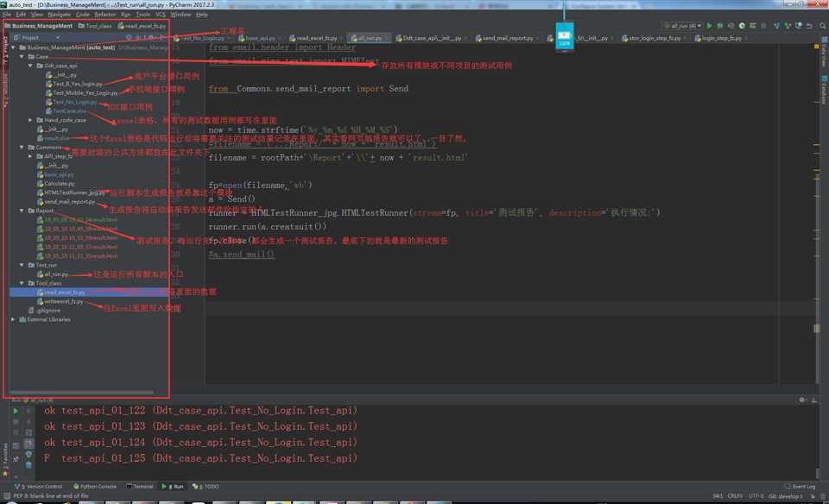The image size is (829, 504).
Task: Click the Project view scroll-from-source icon
Action: pos(129,37)
